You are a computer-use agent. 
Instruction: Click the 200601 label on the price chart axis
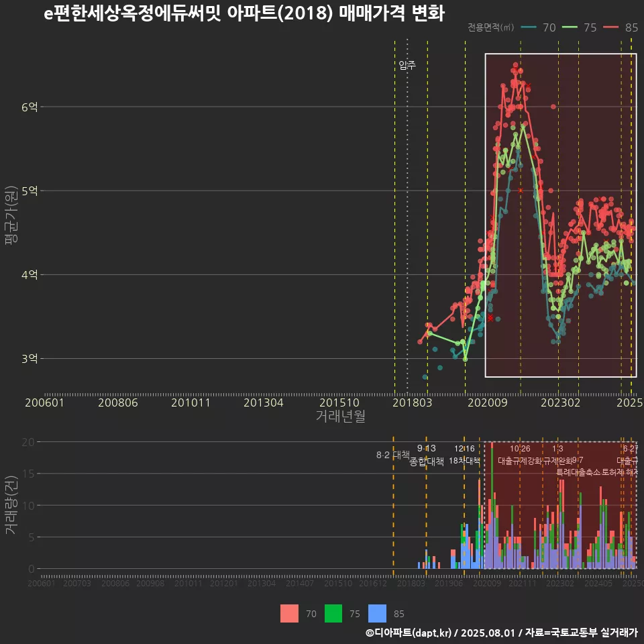45,402
